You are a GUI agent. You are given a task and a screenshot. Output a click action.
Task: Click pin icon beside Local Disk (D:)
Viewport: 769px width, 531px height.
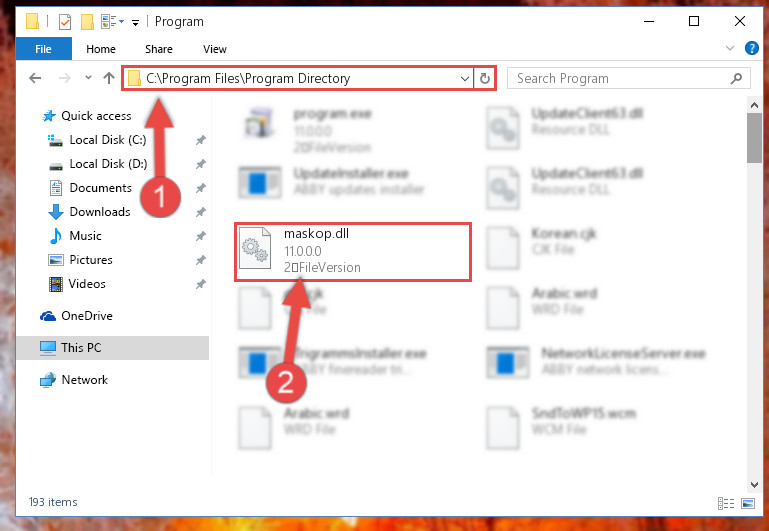[201, 164]
